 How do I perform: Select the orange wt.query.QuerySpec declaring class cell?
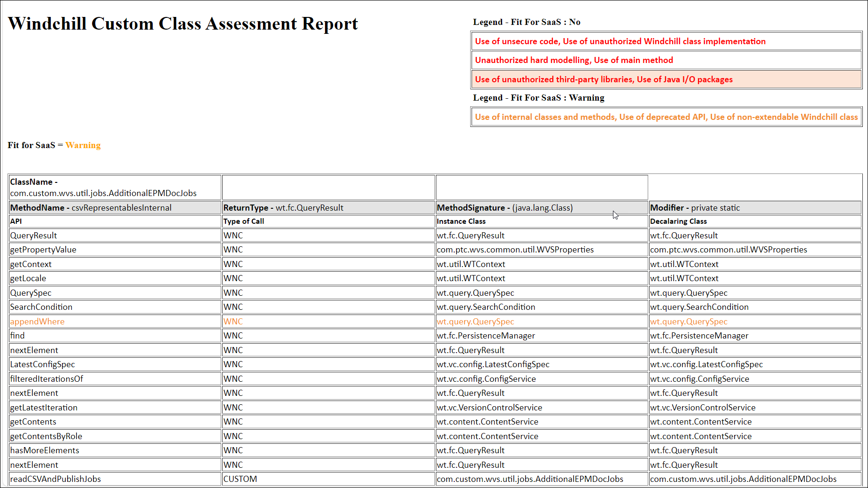[x=755, y=322]
